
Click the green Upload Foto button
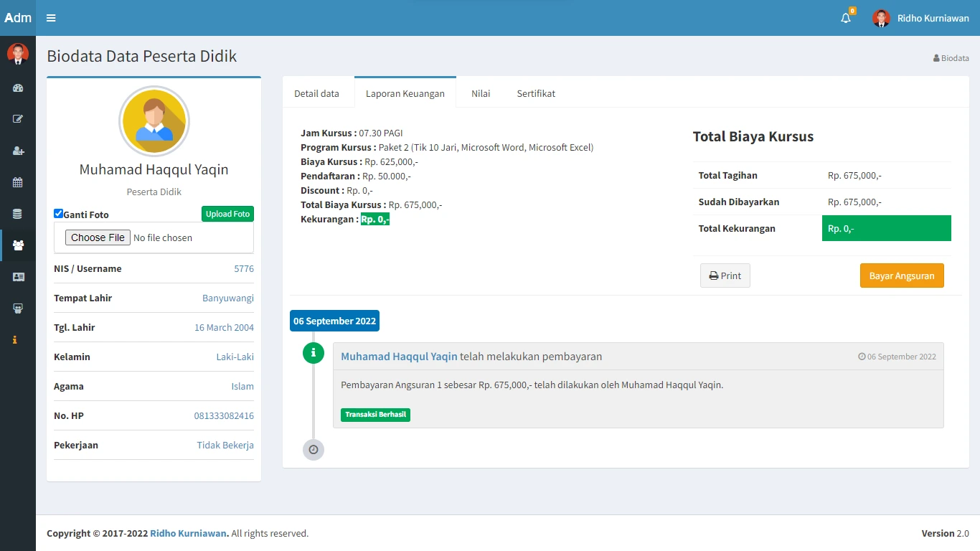coord(227,214)
